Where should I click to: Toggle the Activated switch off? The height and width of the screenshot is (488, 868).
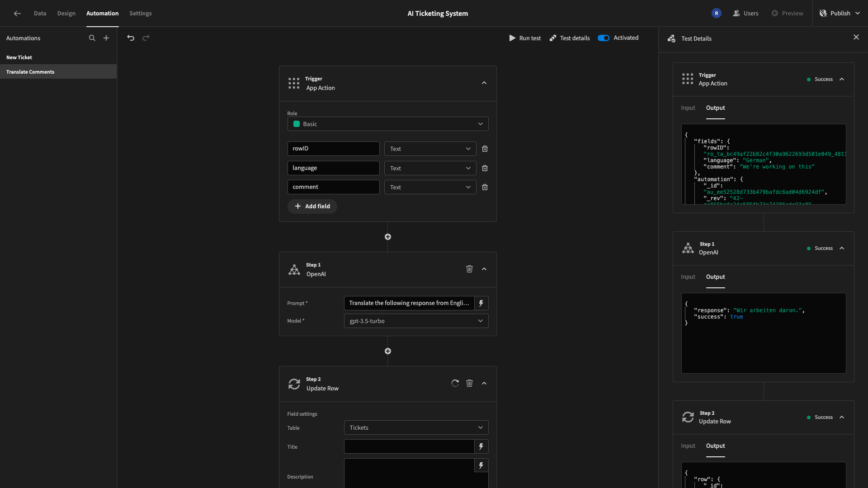[604, 38]
